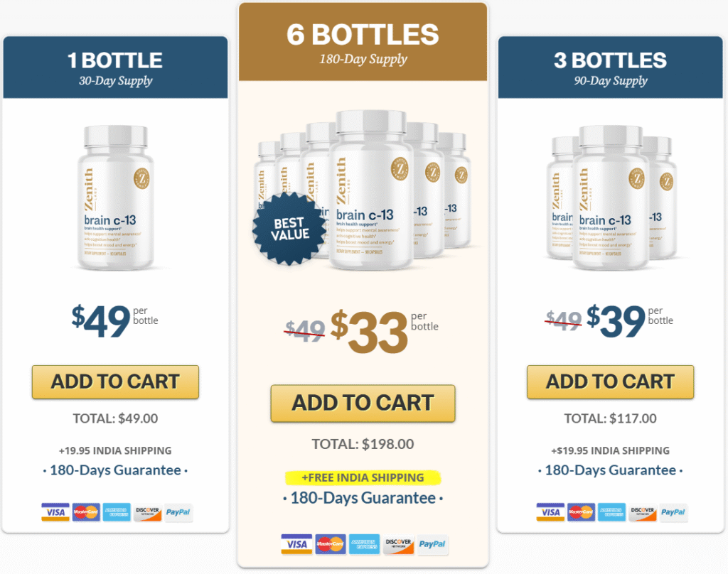
Task: Select the American Express icon in 1 Bottle column
Action: point(116,512)
